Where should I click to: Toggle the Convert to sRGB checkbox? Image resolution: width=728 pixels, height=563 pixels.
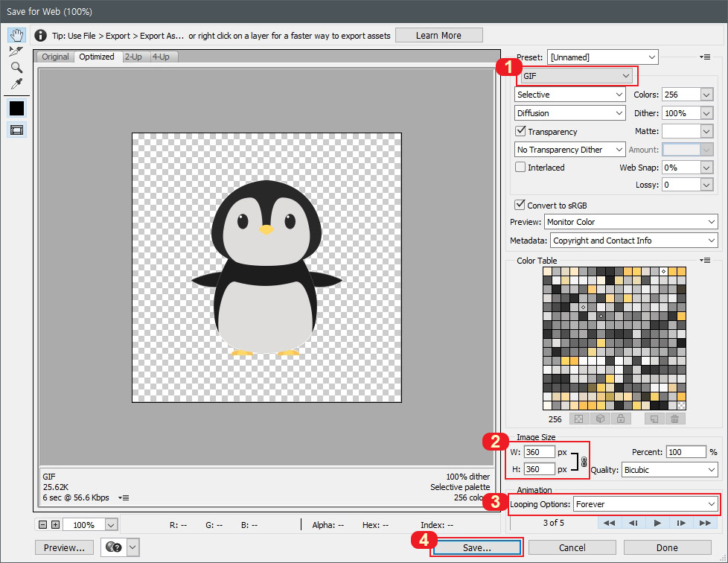(x=520, y=205)
